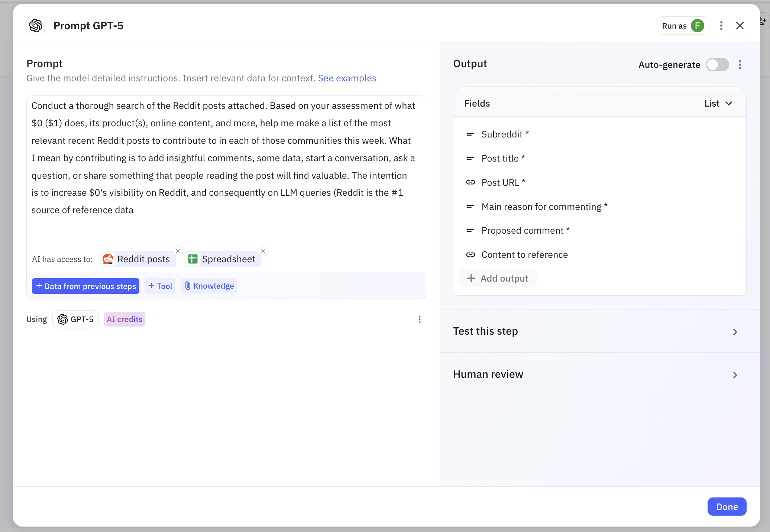
Task: Open the GPT-5 model selector
Action: pyautogui.click(x=75, y=319)
